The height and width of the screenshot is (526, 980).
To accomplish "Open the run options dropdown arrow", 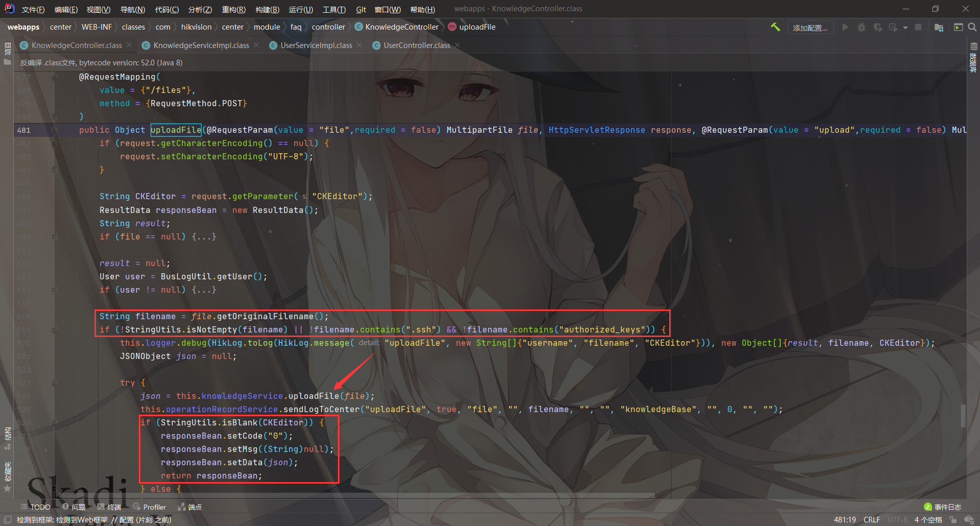I will 905,28.
